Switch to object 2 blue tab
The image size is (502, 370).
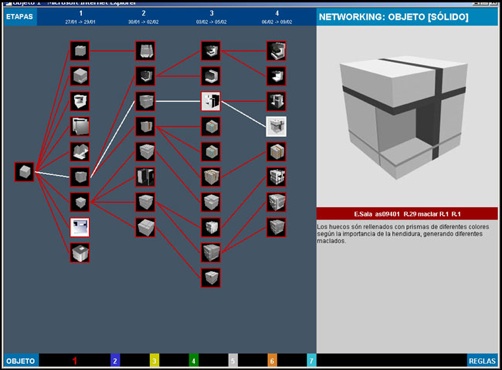coord(115,361)
